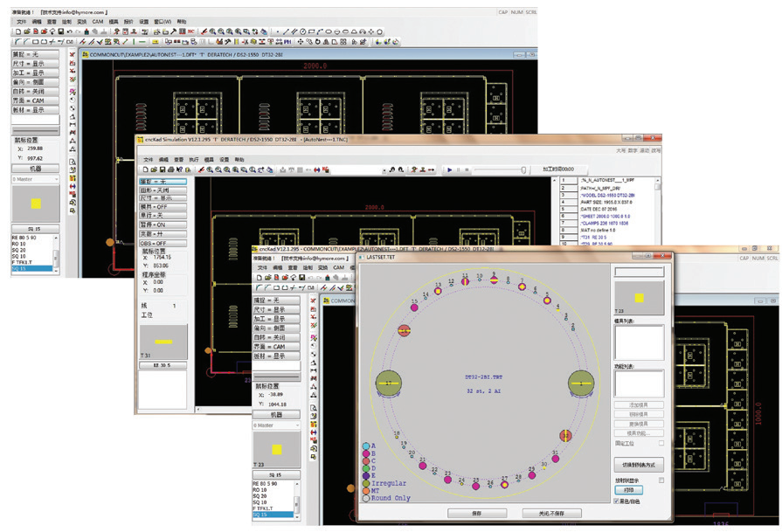Toggle '尺寸 = 显示' in back cncKad window
The height and width of the screenshot is (532, 782).
click(x=36, y=63)
